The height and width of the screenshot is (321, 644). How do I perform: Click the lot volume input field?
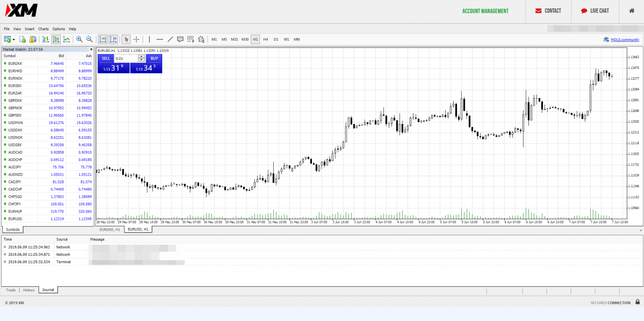click(x=126, y=58)
